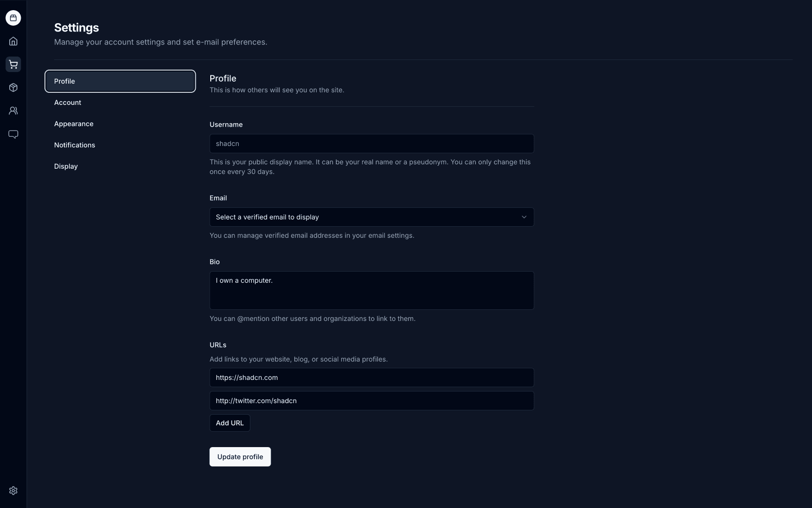Open the Home icon in sidebar
Viewport: 812px width, 508px height.
[13, 41]
